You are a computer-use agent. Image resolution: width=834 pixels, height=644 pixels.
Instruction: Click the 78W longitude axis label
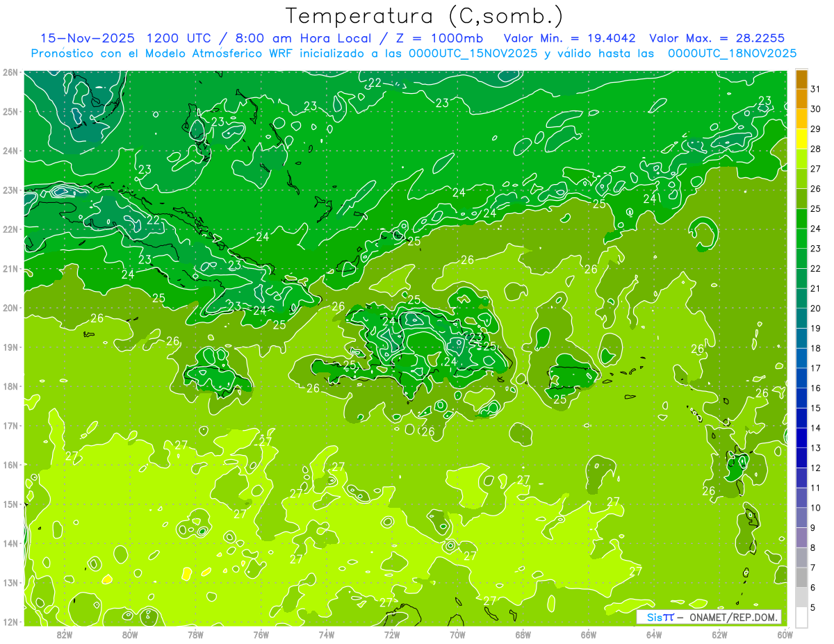coord(195,634)
